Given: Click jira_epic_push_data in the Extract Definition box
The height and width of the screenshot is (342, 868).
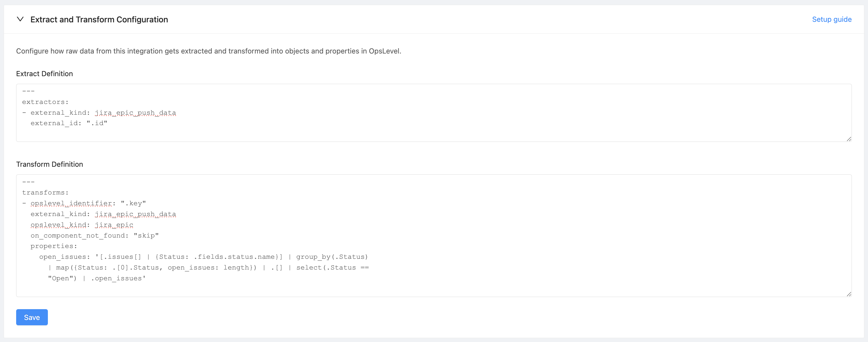Looking at the screenshot, I should [x=135, y=112].
